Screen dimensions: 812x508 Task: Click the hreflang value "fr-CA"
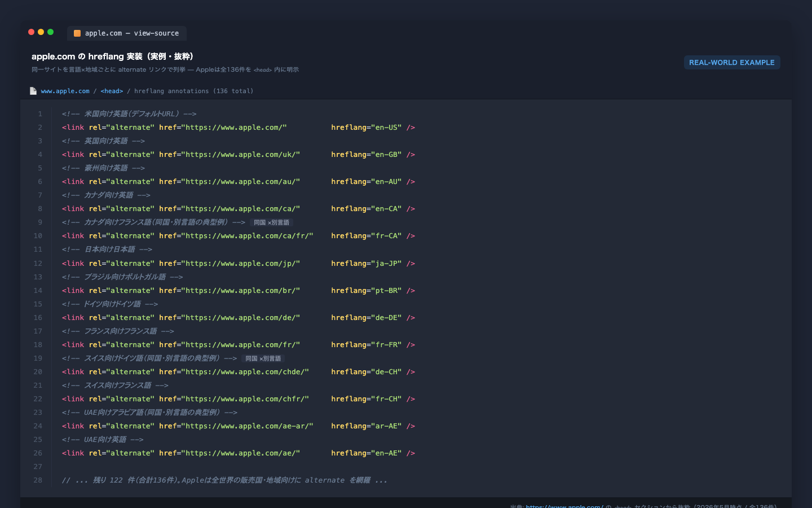tap(386, 236)
